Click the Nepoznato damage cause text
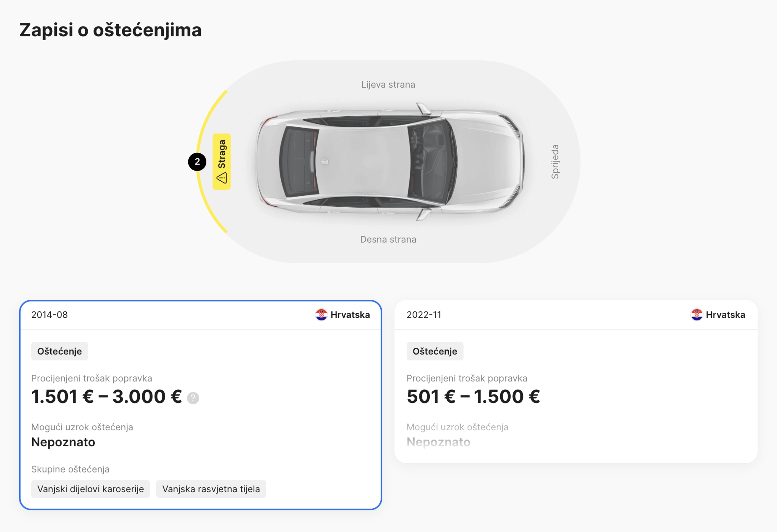Image resolution: width=777 pixels, height=532 pixels. 63,442
